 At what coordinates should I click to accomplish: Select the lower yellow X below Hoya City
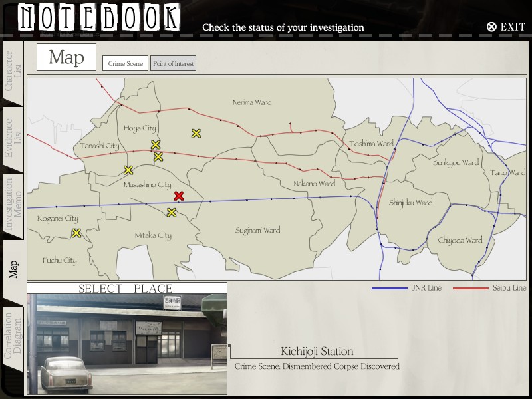tap(158, 157)
